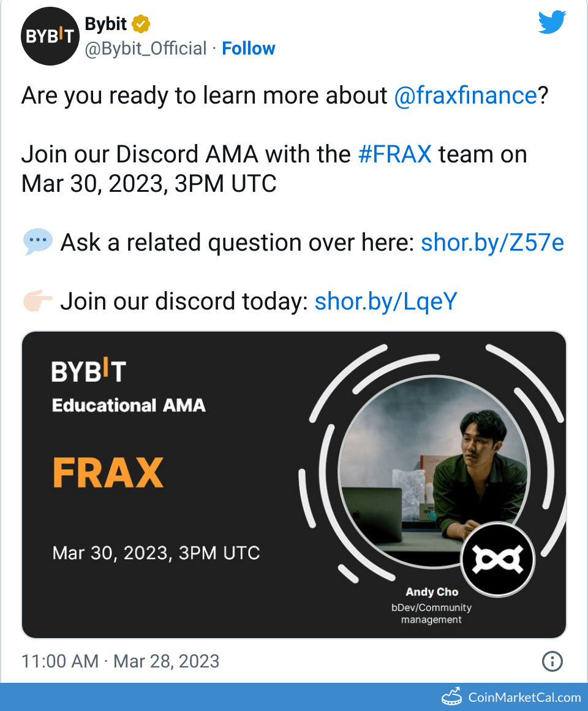Open the shor.by/Z57e question link

click(x=492, y=243)
